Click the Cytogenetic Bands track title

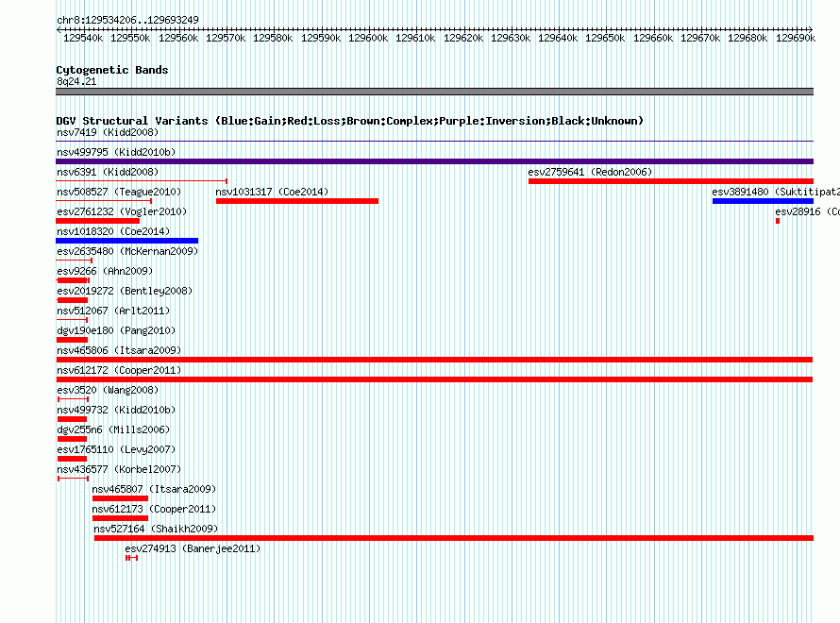click(112, 70)
